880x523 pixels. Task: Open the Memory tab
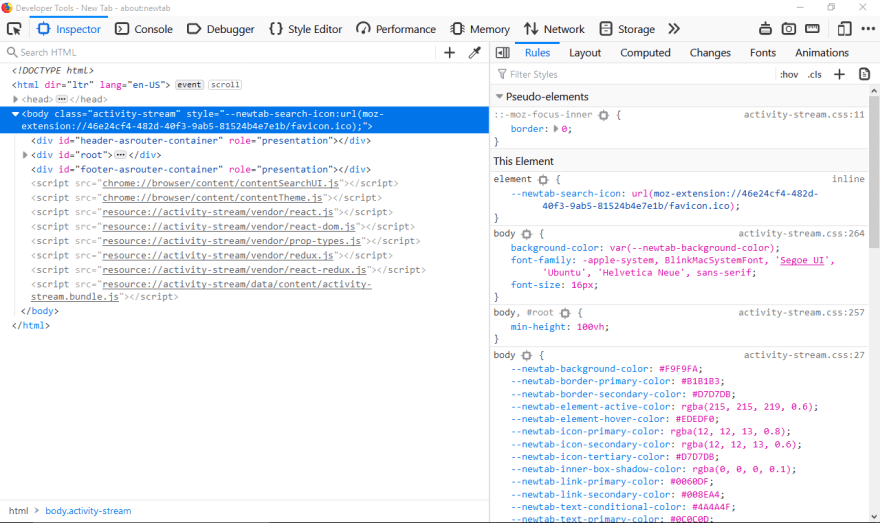(x=480, y=29)
